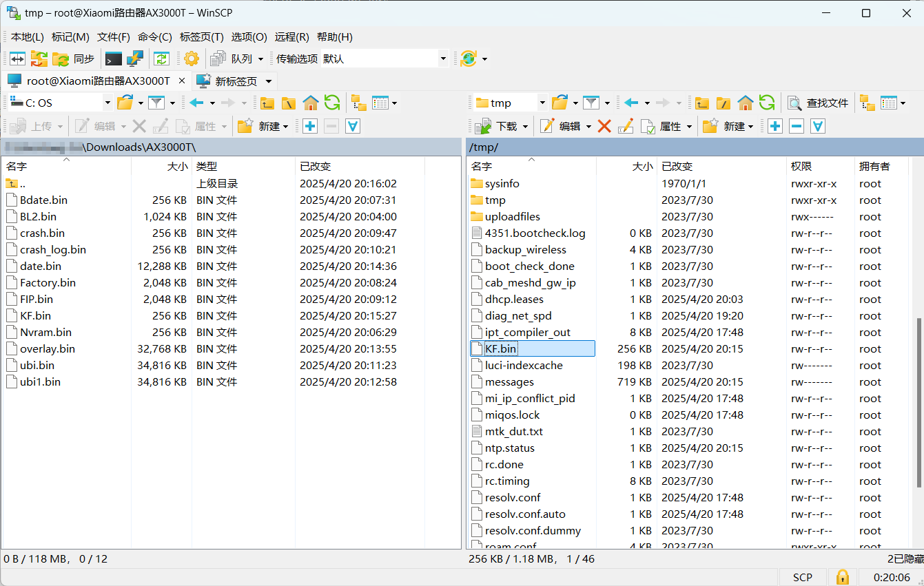Click local 新建 button

click(263, 126)
